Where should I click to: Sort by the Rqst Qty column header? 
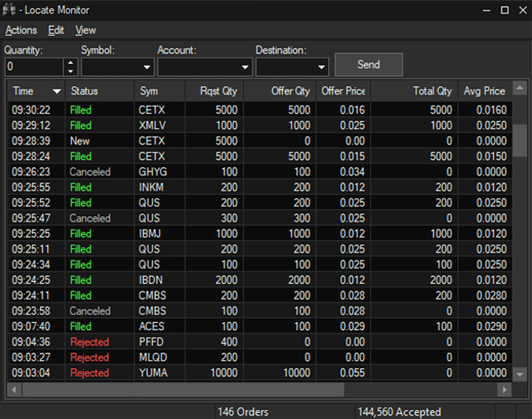pyautogui.click(x=214, y=91)
